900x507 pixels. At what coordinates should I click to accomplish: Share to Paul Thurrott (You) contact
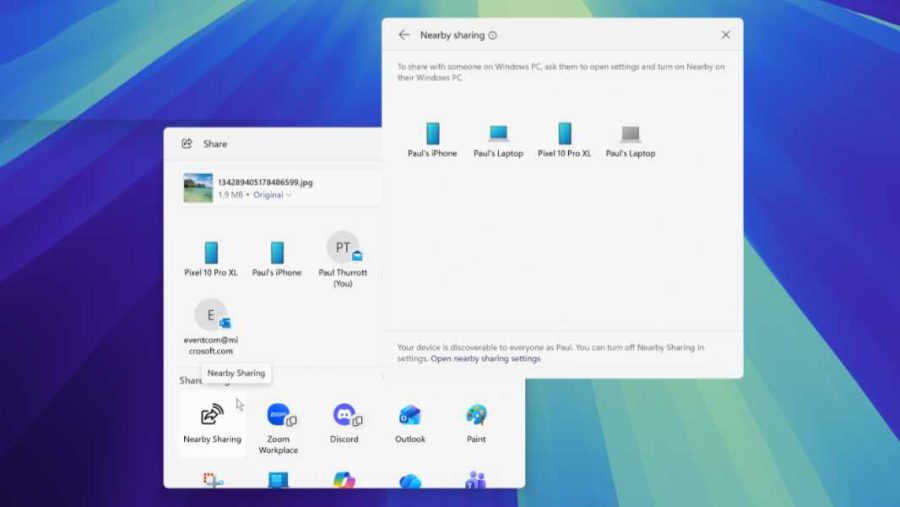pos(343,260)
